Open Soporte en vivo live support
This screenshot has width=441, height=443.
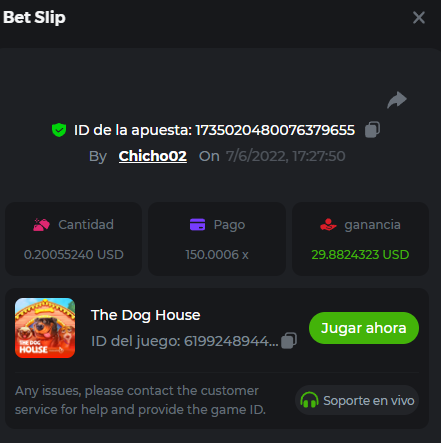click(357, 400)
